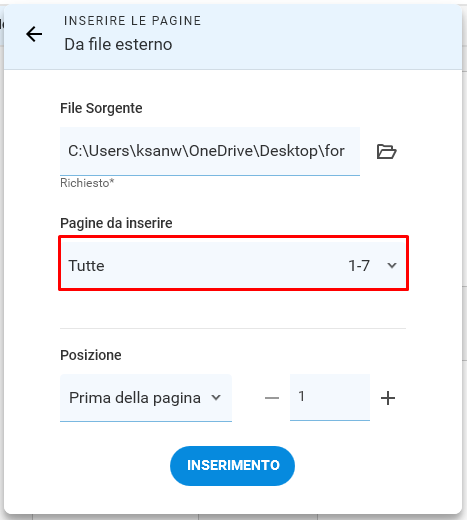The width and height of the screenshot is (467, 520).
Task: Decrease page number with the minus icon
Action: point(272,398)
